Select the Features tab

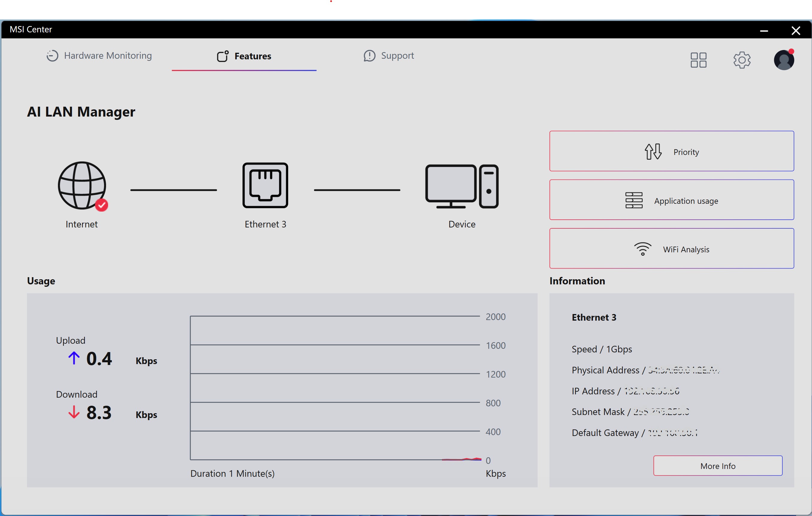[244, 56]
